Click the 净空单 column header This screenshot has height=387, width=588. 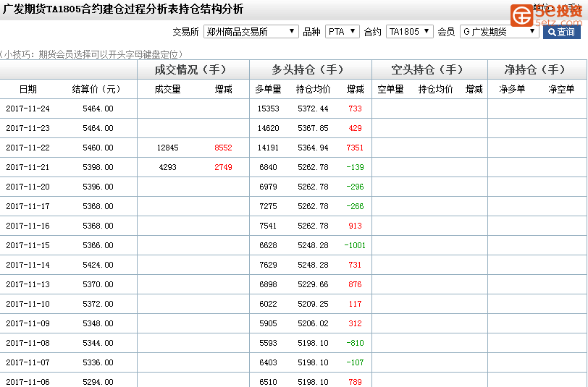pyautogui.click(x=561, y=89)
